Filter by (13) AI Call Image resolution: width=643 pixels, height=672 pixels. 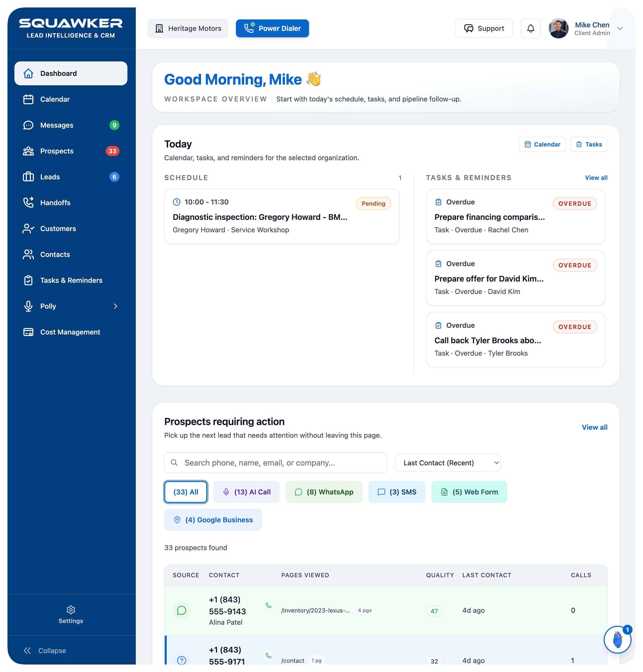coord(246,492)
